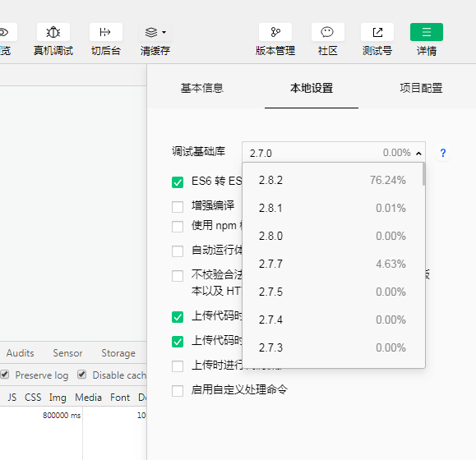Select base library version 2.7.5
476x460 pixels.
point(332,292)
